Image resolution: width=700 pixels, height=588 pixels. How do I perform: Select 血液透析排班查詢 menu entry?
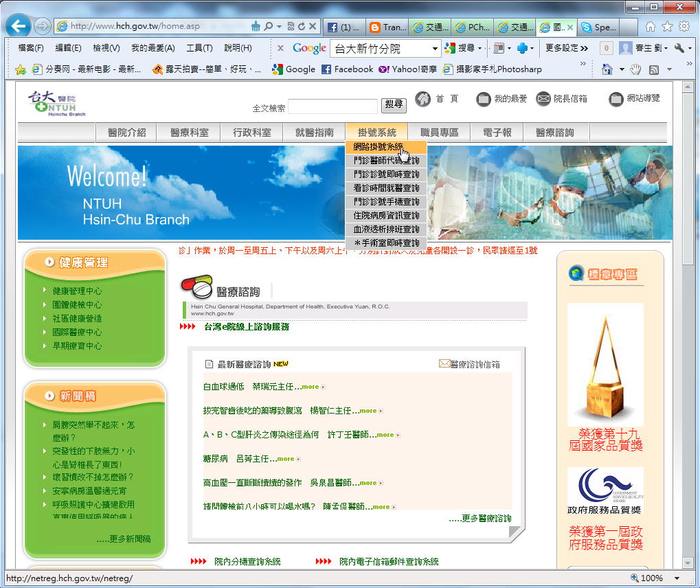click(x=386, y=229)
